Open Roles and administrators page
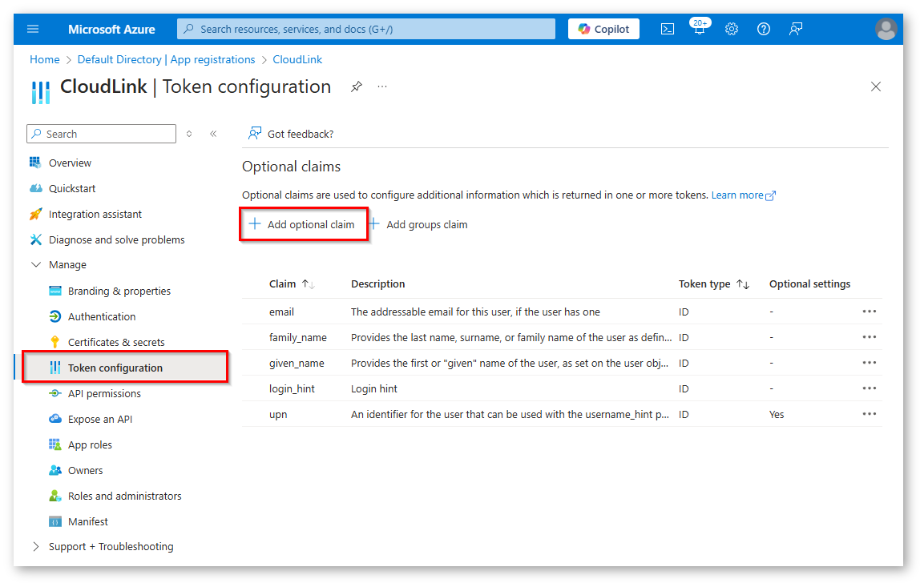Image resolution: width=924 pixels, height=587 pixels. tap(124, 496)
